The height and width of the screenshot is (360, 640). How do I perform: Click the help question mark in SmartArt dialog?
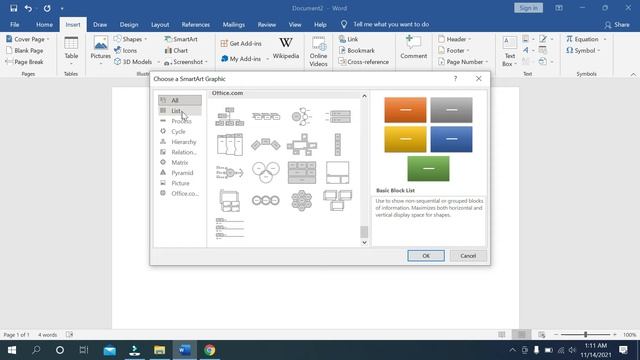456,79
